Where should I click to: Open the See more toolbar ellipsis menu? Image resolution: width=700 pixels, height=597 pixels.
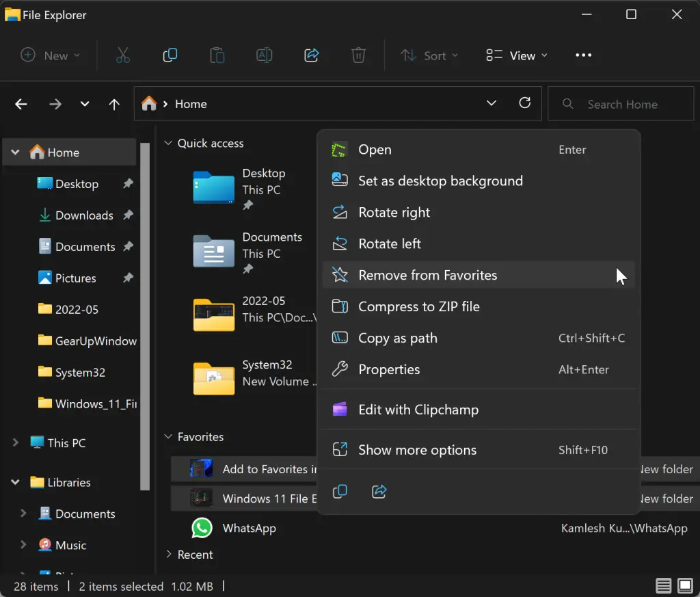coord(583,55)
